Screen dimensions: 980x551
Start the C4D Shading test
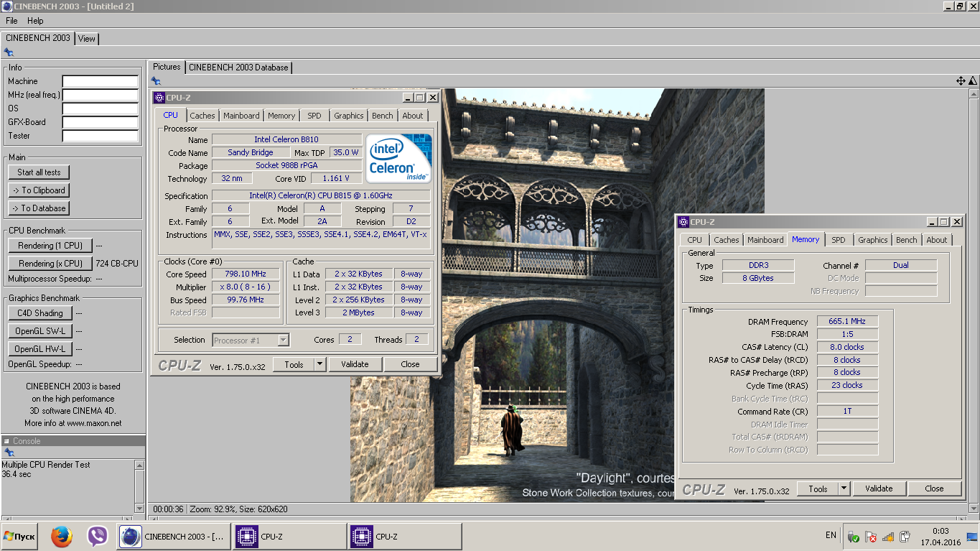(40, 313)
